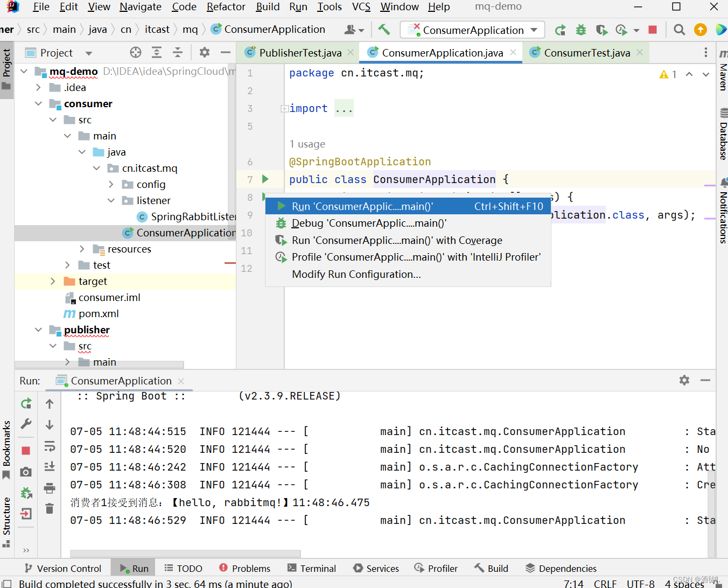This screenshot has height=588, width=728.
Task: Click the red Stop button in toolbar
Action: pos(653,30)
